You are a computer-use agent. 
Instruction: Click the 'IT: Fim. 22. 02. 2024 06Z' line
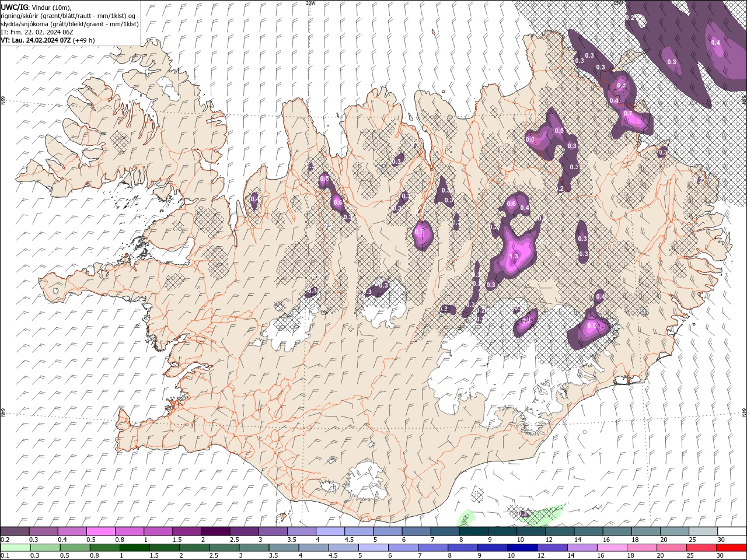[x=37, y=32]
